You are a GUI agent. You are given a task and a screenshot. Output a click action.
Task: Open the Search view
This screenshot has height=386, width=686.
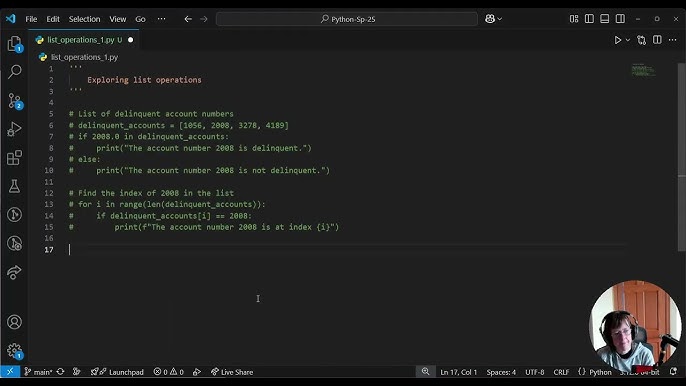(x=14, y=72)
